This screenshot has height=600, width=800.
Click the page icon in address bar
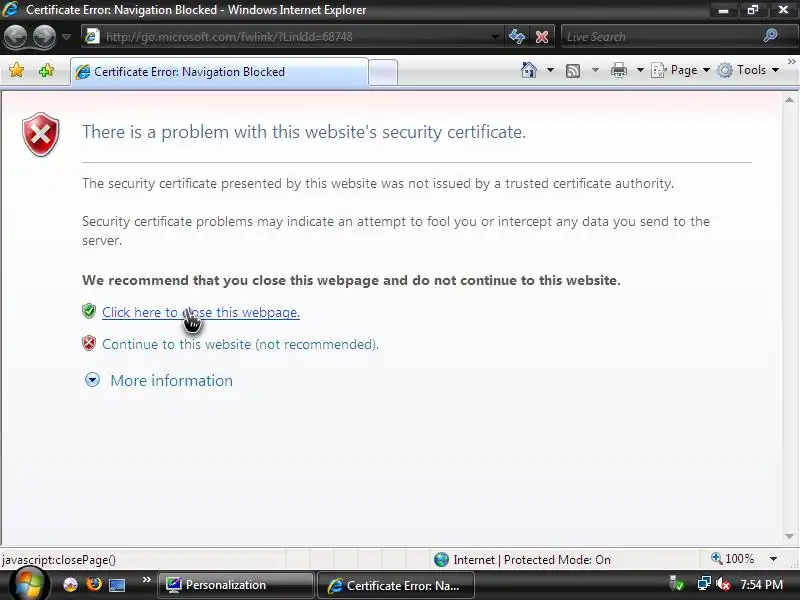tap(92, 36)
